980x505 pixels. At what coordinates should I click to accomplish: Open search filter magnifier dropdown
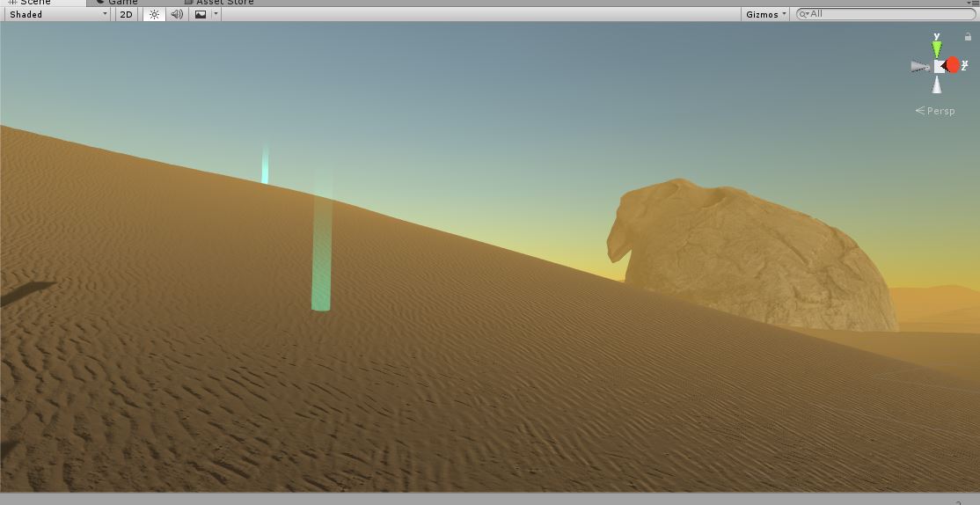point(805,14)
